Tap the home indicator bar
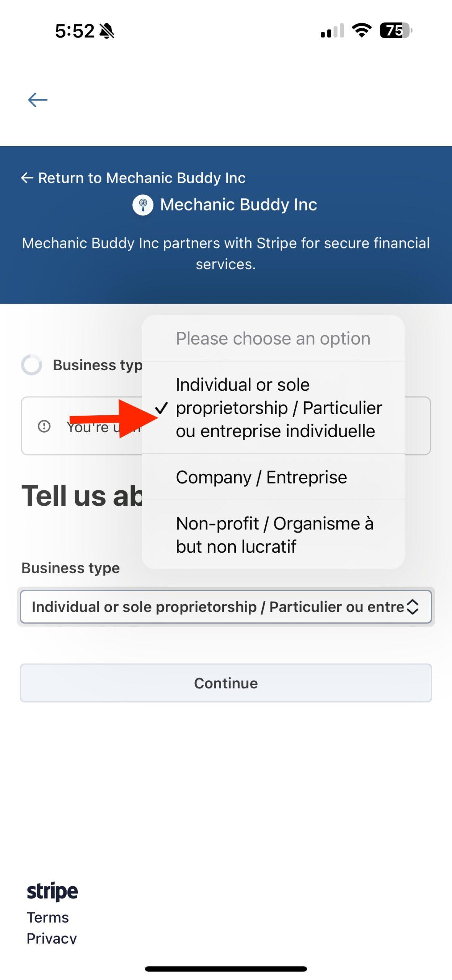Screen dimensions: 452x980 click(x=226, y=969)
